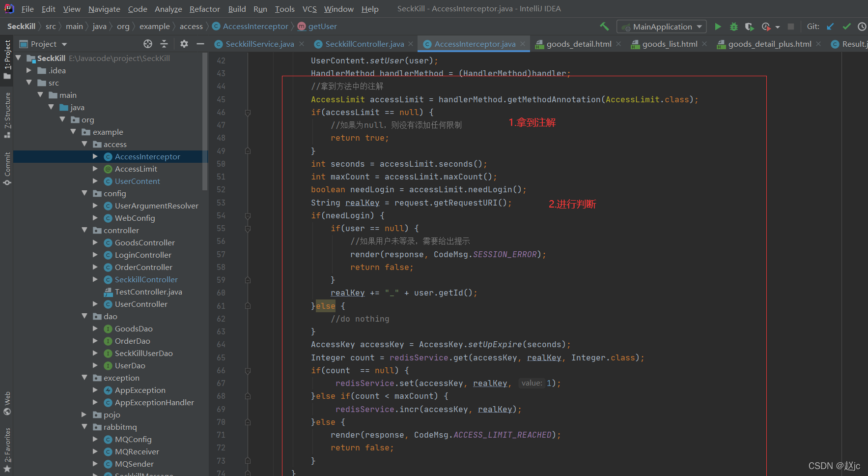Open the MainApplication run configuration dropdown

[x=662, y=27]
